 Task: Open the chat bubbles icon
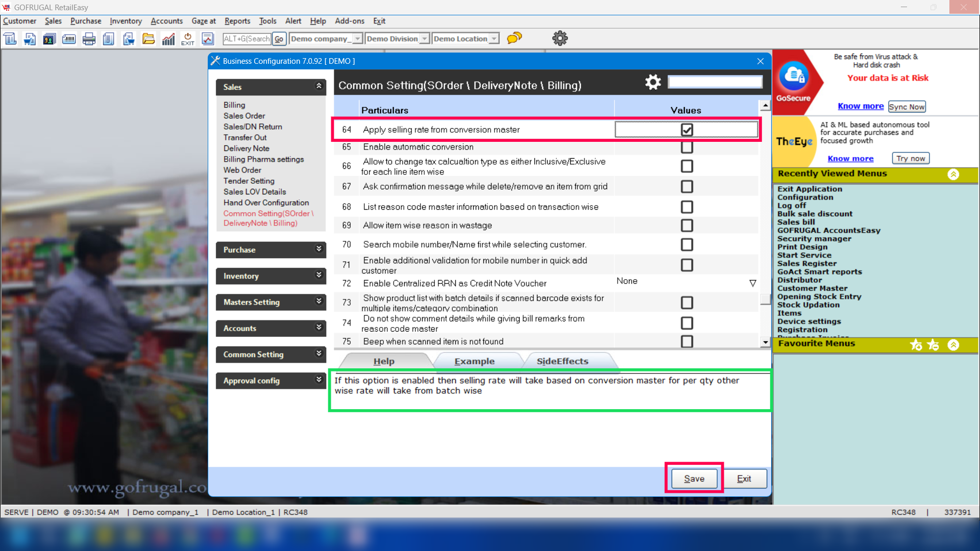pyautogui.click(x=514, y=38)
